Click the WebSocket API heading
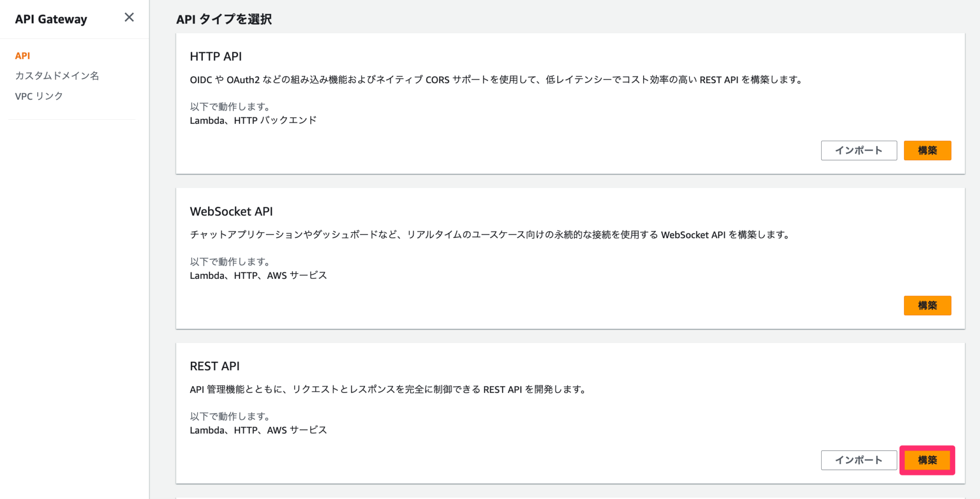Image resolution: width=980 pixels, height=499 pixels. pyautogui.click(x=231, y=211)
